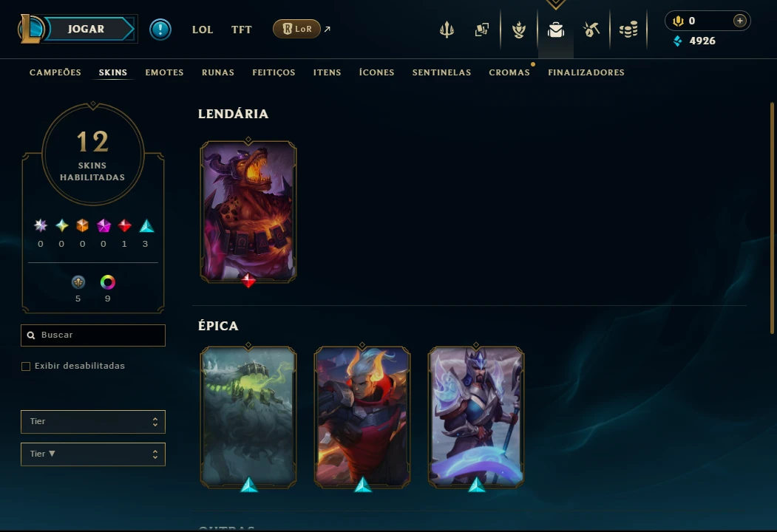The image size is (777, 532).
Task: Open the Clash trident icon
Action: coord(447,30)
